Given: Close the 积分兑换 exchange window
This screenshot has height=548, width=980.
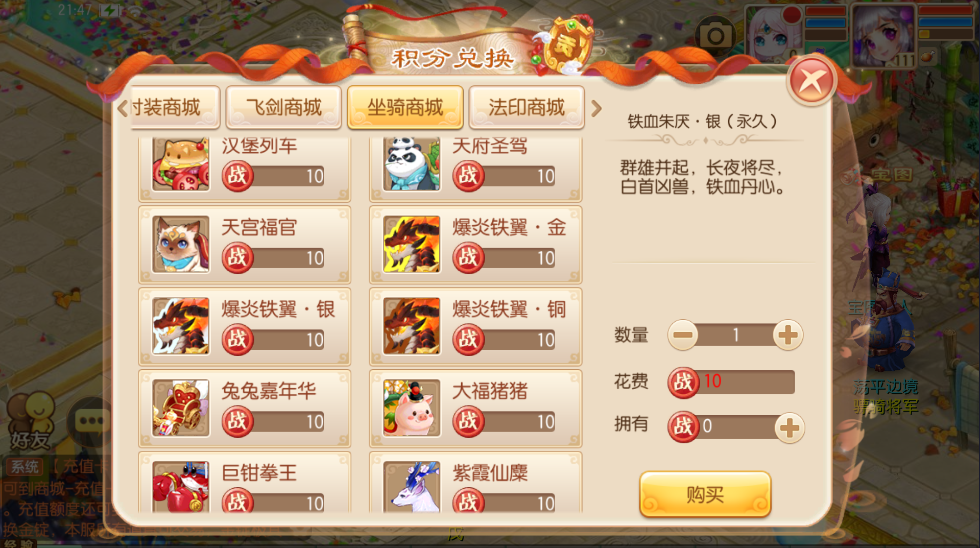Looking at the screenshot, I should click(x=811, y=81).
